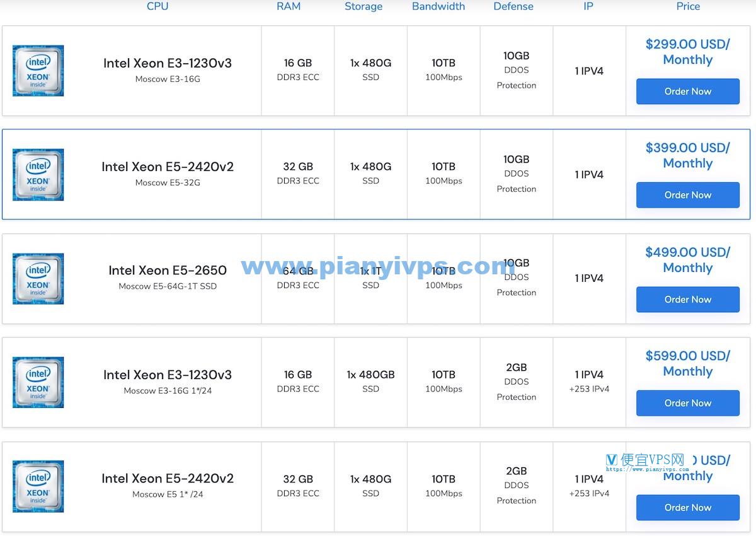Select the Moscow E5-64G-1T SSD plan name
756x536 pixels.
point(168,286)
